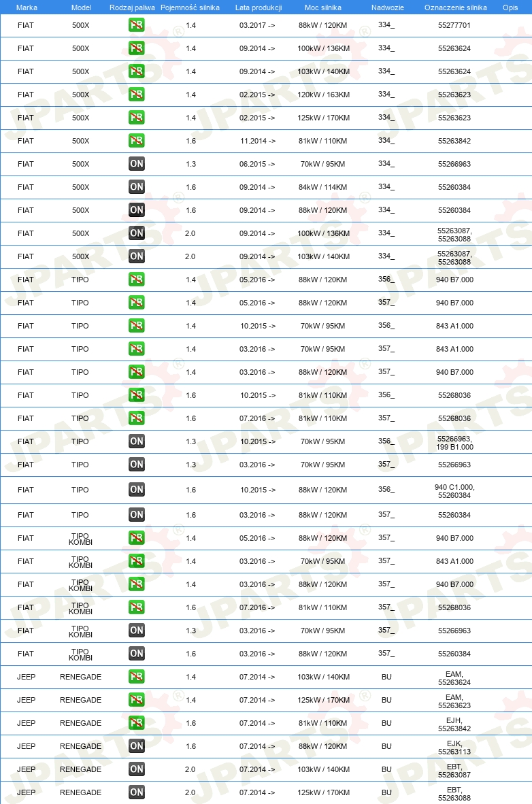Click the diesel ON icon for the TIPO 199 B1.000 row
The width and height of the screenshot is (532, 804).
coord(137,441)
